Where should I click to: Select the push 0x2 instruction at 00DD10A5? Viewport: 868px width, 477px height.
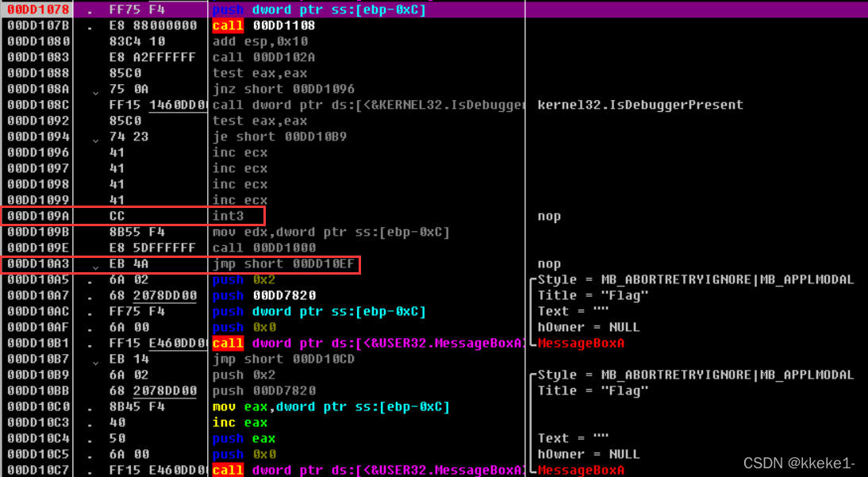click(x=234, y=279)
